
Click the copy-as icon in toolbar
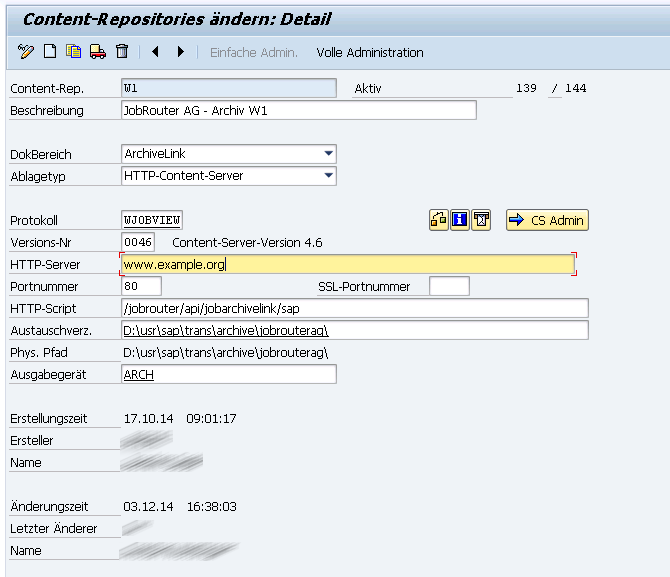point(74,52)
